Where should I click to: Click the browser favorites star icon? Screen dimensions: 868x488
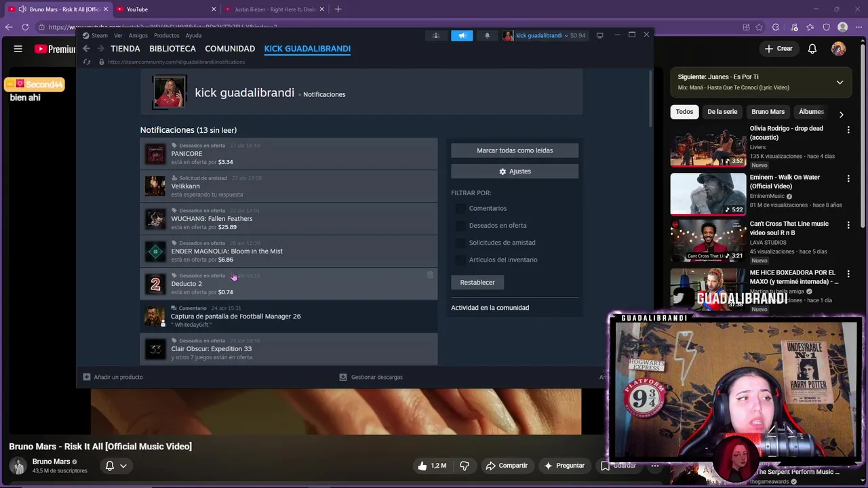pos(810,27)
